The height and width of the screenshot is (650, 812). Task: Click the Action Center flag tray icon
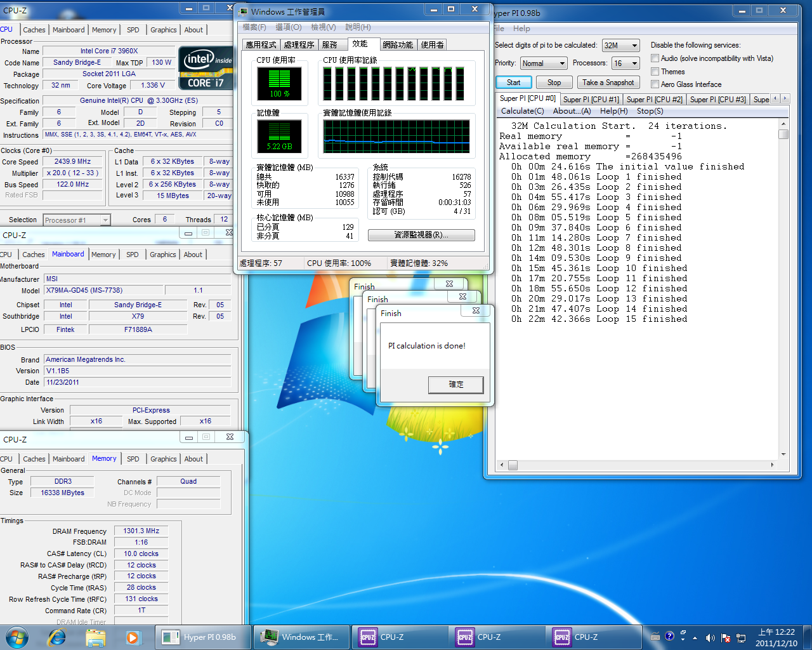(x=725, y=637)
